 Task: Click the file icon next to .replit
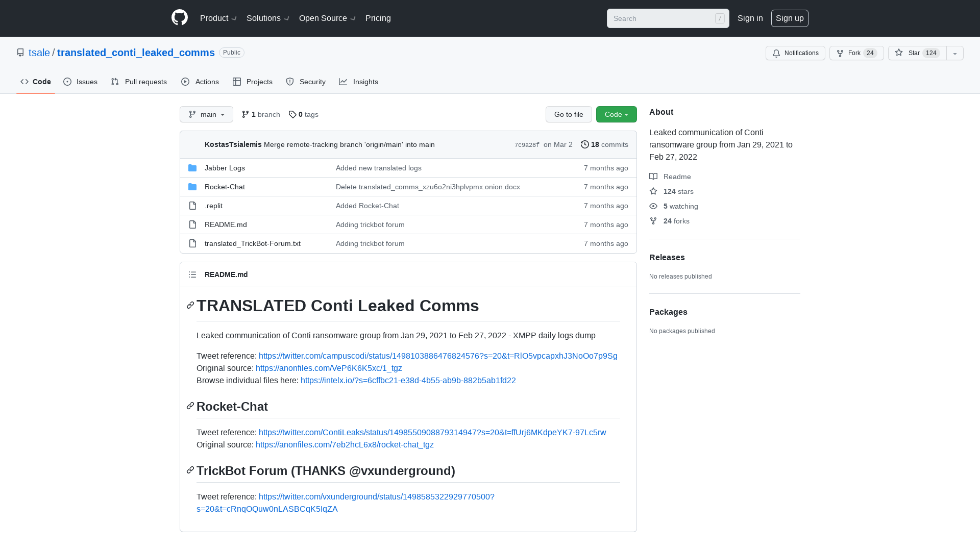pyautogui.click(x=192, y=206)
